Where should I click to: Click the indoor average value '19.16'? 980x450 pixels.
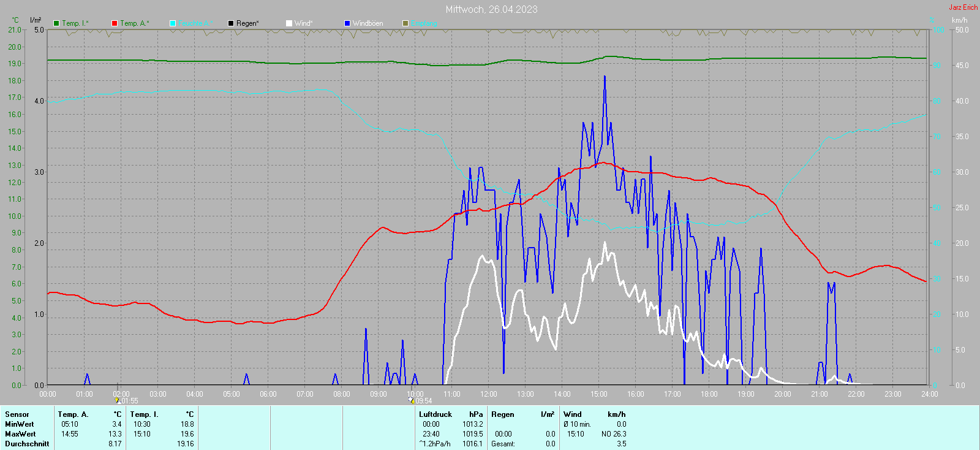tap(186, 444)
